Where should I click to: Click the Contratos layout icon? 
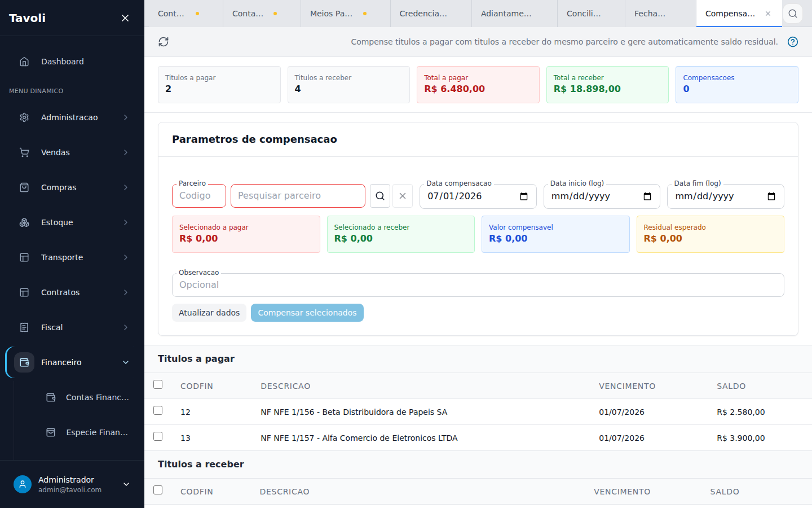24,292
